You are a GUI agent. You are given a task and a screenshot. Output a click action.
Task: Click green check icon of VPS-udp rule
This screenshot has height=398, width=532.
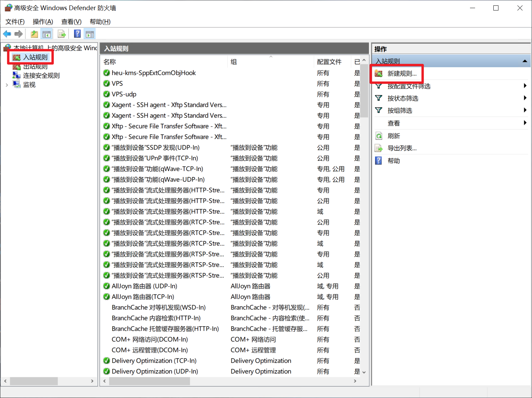click(x=107, y=94)
